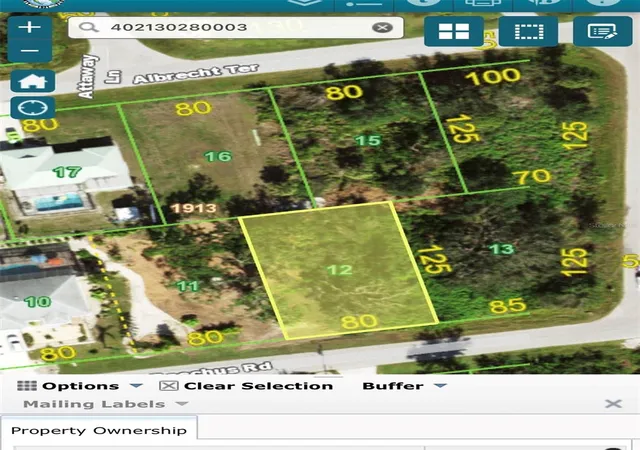Click parcel lot 15
640x450 pixels.
click(x=368, y=140)
